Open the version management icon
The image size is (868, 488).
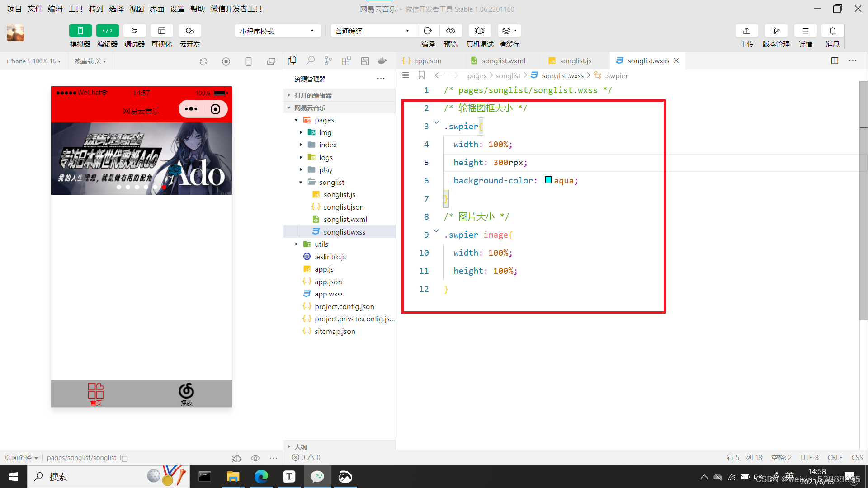coord(776,31)
